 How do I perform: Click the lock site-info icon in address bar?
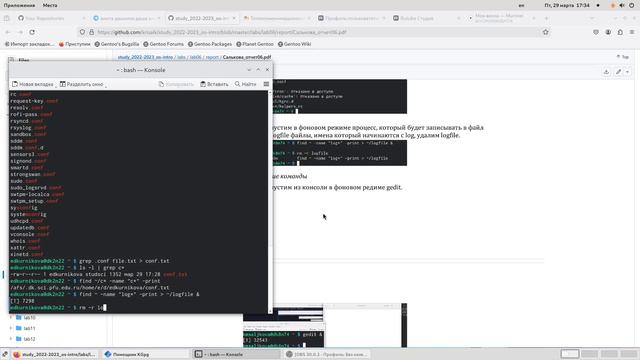click(x=91, y=32)
